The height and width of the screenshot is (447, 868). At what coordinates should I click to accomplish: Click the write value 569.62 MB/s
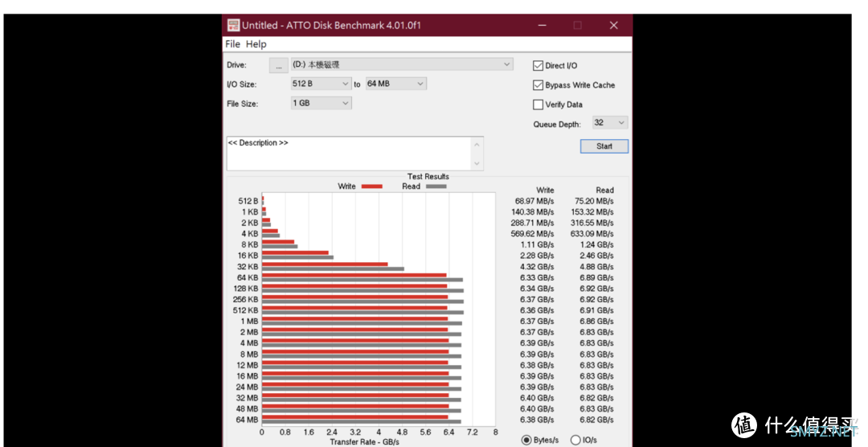pos(532,234)
